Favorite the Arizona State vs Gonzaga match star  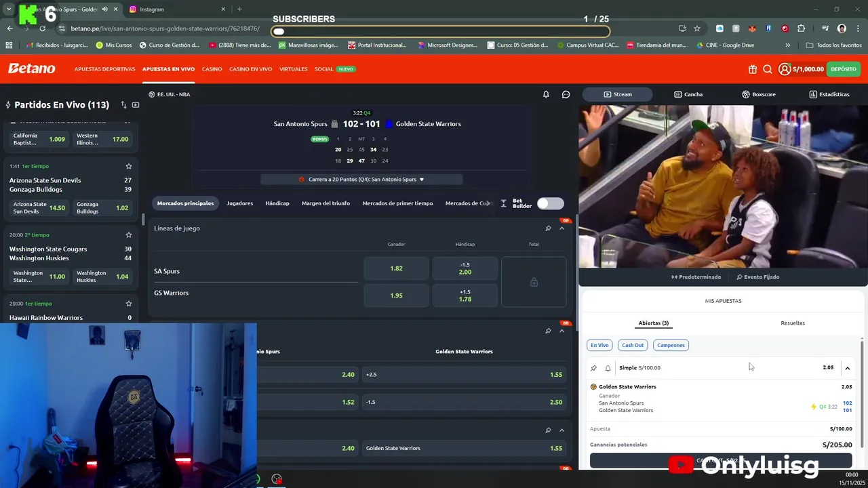pos(129,166)
